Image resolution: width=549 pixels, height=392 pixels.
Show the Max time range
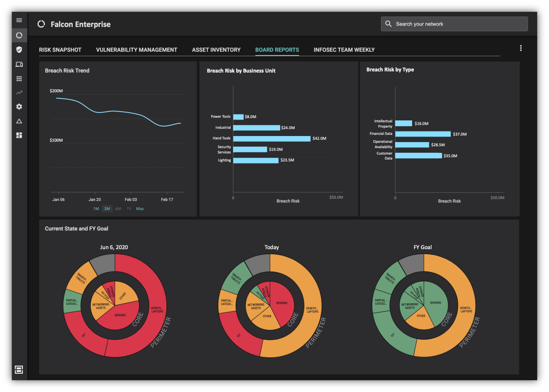click(x=140, y=209)
